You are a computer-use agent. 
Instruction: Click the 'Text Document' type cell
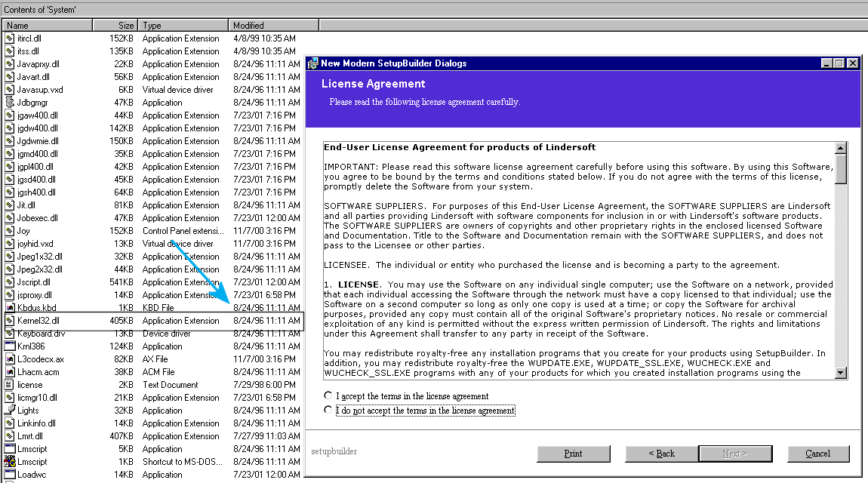170,385
